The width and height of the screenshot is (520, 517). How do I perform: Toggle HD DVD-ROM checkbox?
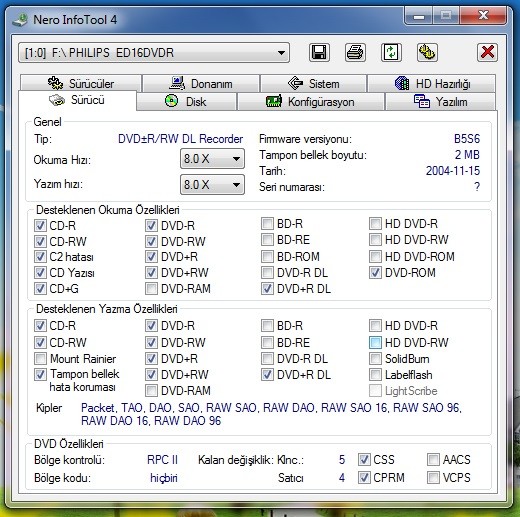[x=375, y=256]
